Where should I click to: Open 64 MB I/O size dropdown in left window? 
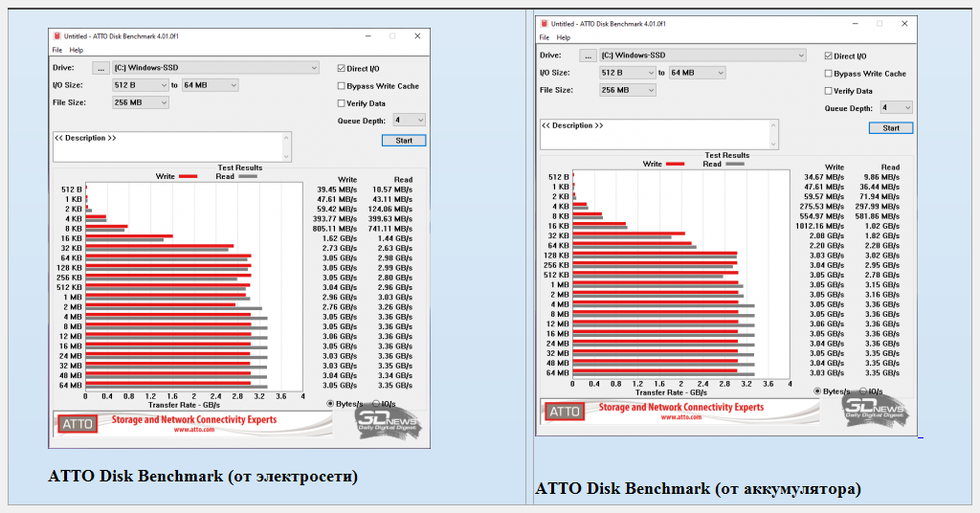point(210,85)
